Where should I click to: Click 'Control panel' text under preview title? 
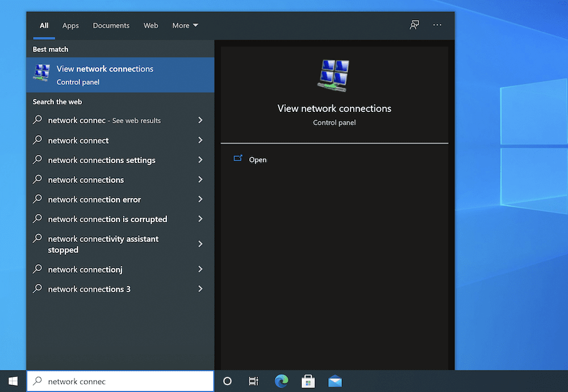pyautogui.click(x=335, y=123)
